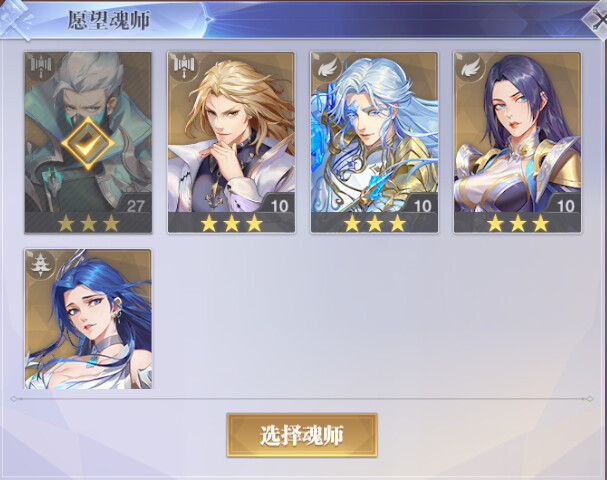Click the 愿望魂师 title header

pyautogui.click(x=108, y=20)
